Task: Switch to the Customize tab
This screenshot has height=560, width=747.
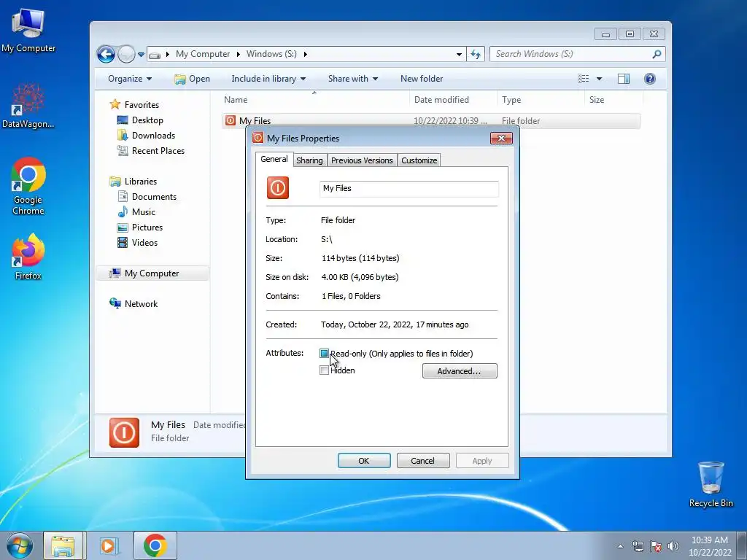Action: pyautogui.click(x=419, y=160)
